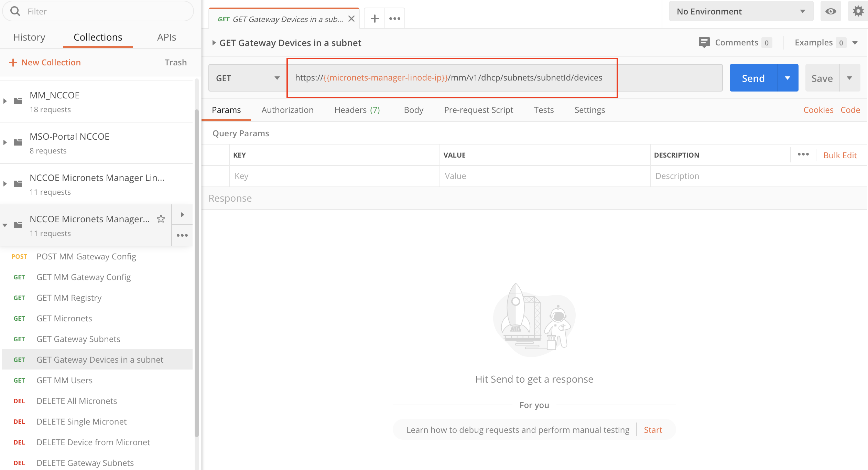Open the Trash link
This screenshot has width=868, height=470.
(175, 62)
